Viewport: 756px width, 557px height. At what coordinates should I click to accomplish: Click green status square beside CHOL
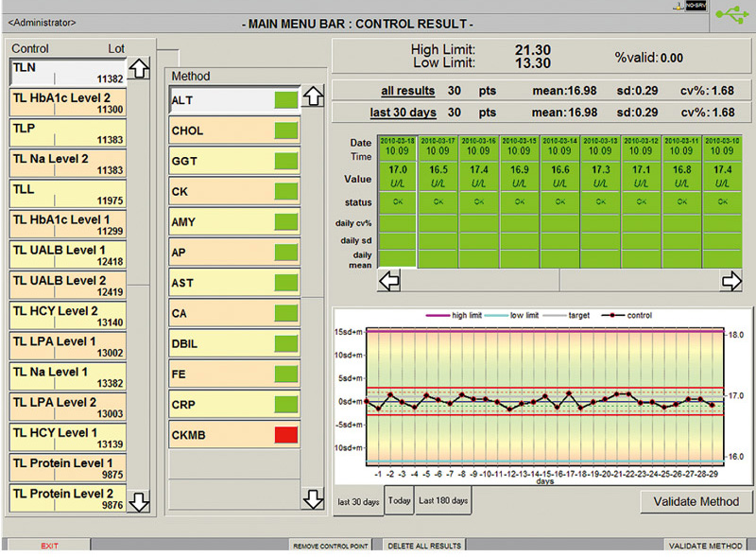(286, 131)
